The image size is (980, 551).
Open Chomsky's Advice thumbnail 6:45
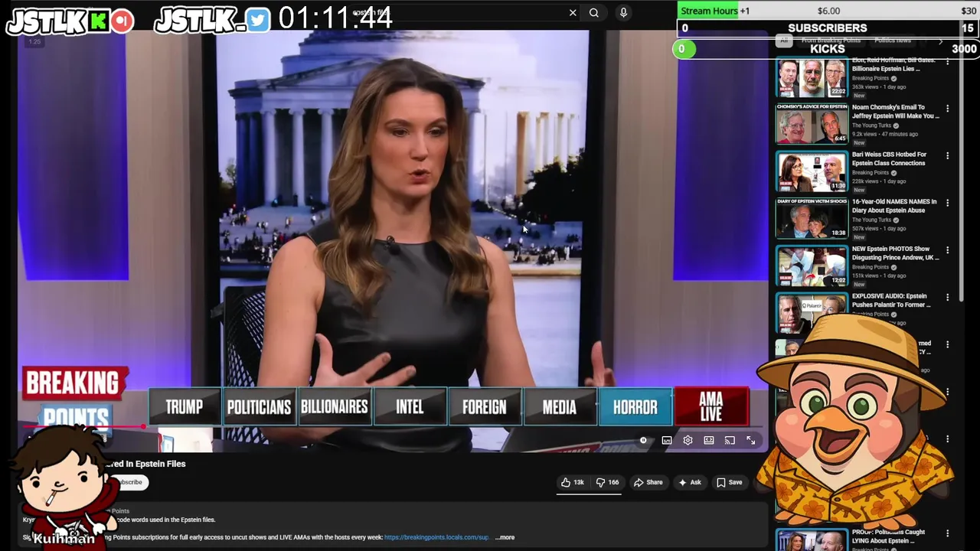tap(812, 124)
